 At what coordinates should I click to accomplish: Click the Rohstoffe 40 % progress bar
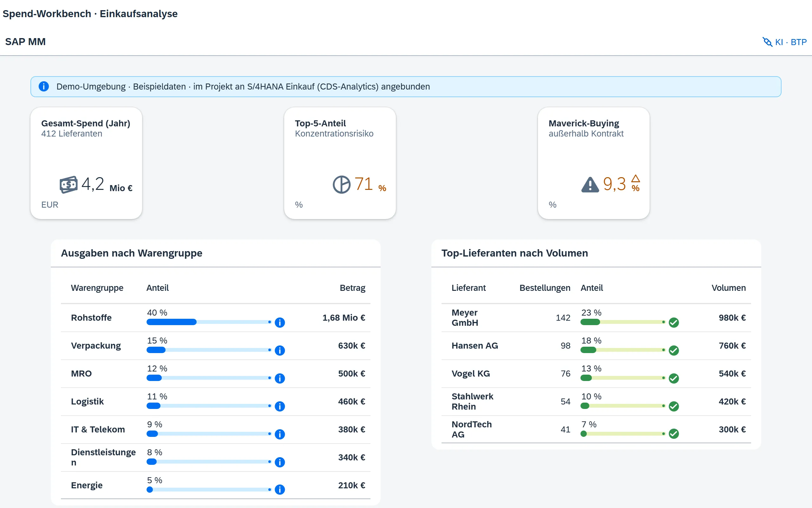209,322
